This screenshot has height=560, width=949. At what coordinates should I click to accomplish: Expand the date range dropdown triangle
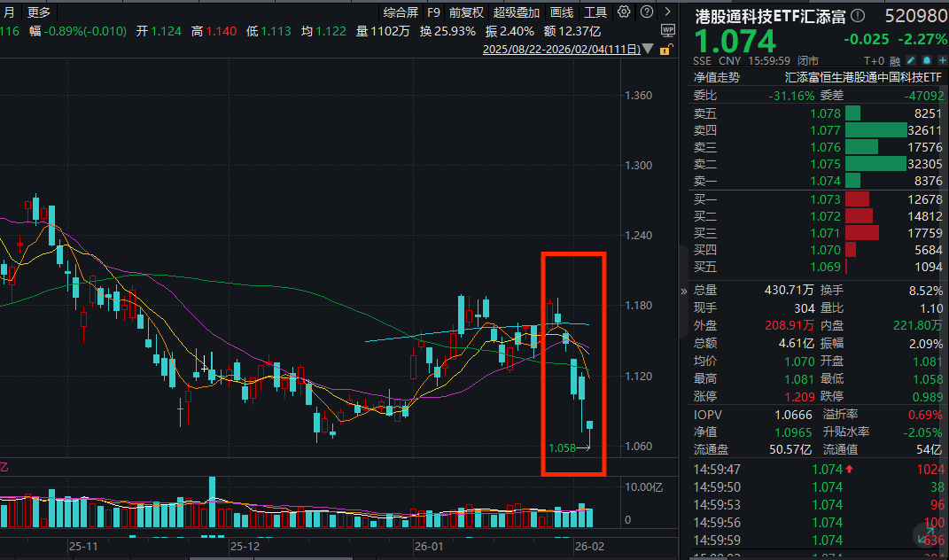click(x=649, y=50)
